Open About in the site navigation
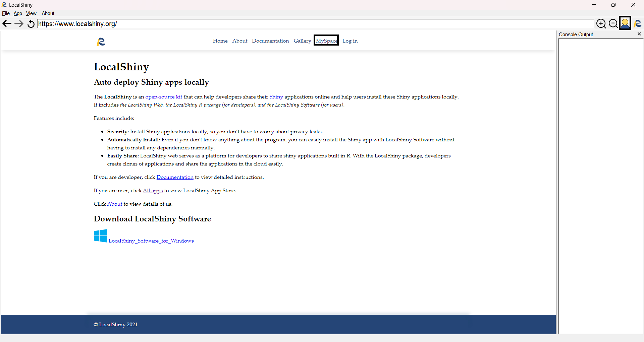 pos(240,41)
